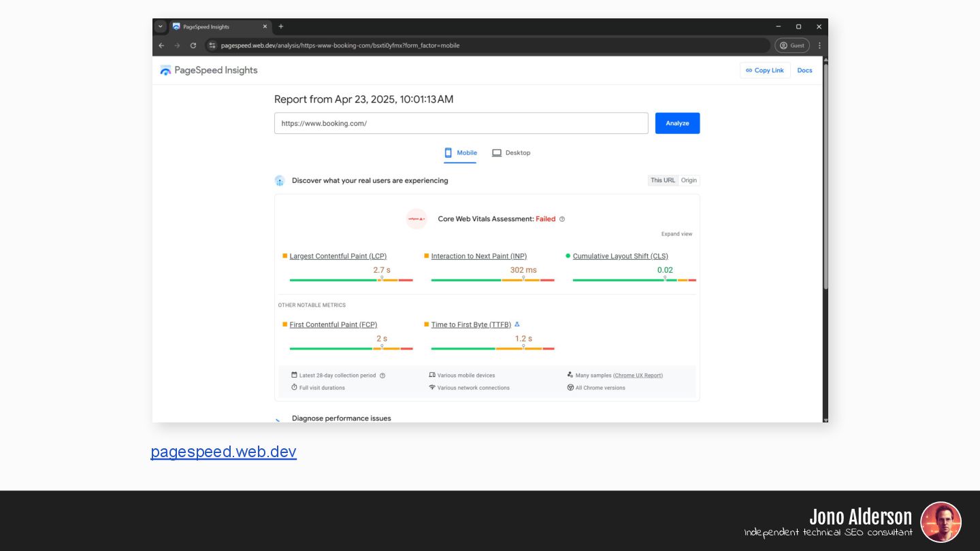Screen dimensions: 980x551
Task: Click the calendar icon for collection period
Action: click(x=294, y=375)
